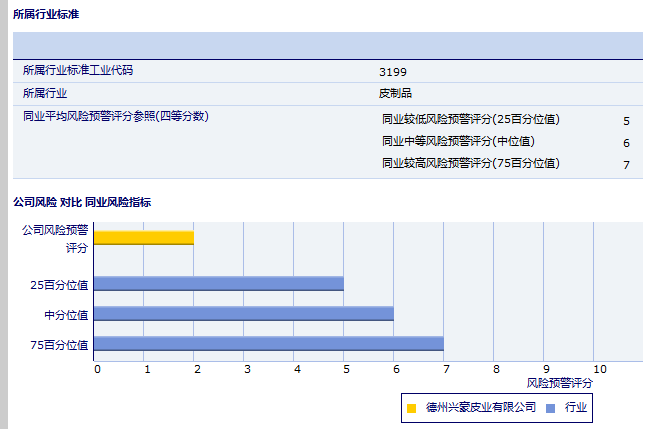Viewport: 662px width, 429px height.
Task: Click the blue 25百分位值 bar in chart
Action: click(x=218, y=283)
